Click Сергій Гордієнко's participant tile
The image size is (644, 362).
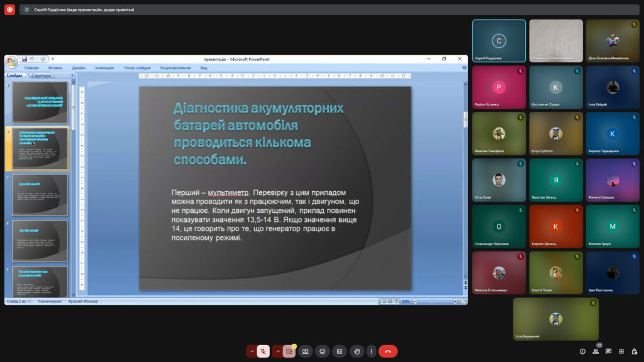(499, 41)
